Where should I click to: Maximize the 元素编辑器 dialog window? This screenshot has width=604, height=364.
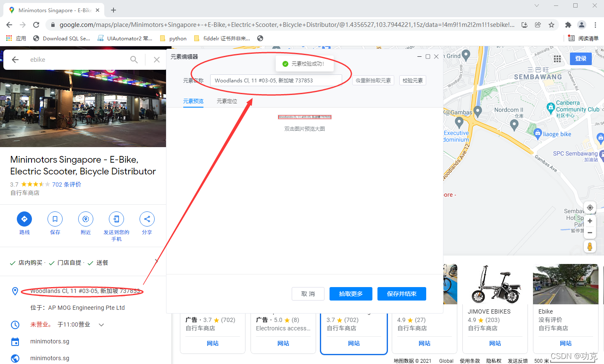pos(428,56)
